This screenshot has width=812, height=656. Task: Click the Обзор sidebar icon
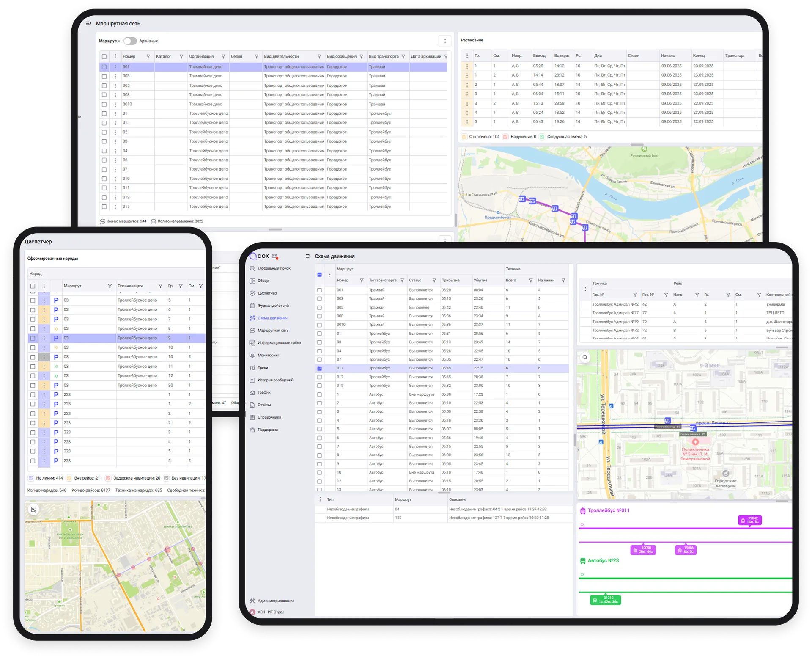[252, 281]
